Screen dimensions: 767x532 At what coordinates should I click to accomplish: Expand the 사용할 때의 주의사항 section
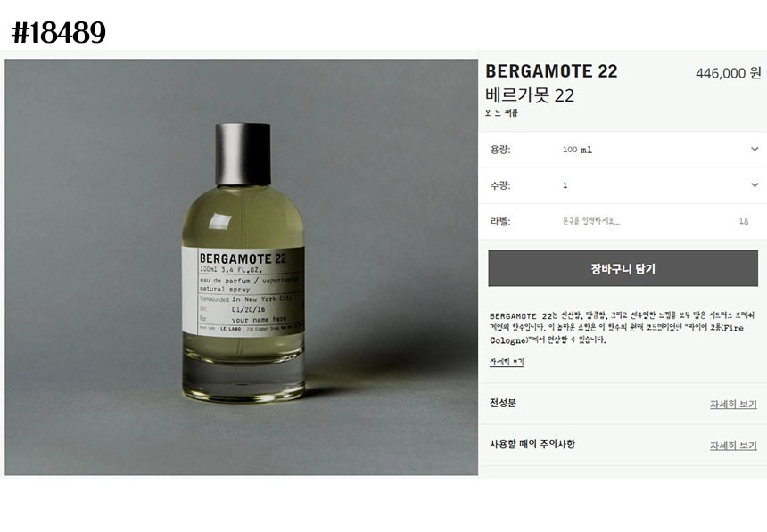(623, 445)
